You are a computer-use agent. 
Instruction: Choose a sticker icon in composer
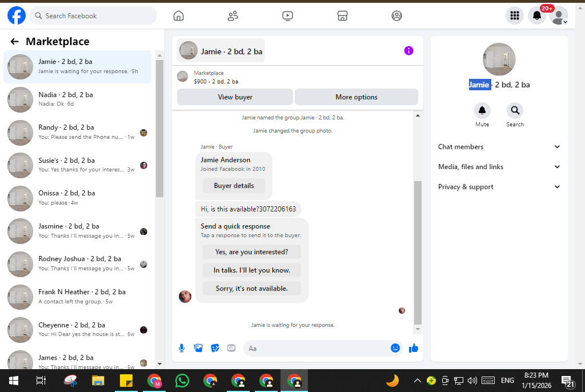pyautogui.click(x=215, y=349)
